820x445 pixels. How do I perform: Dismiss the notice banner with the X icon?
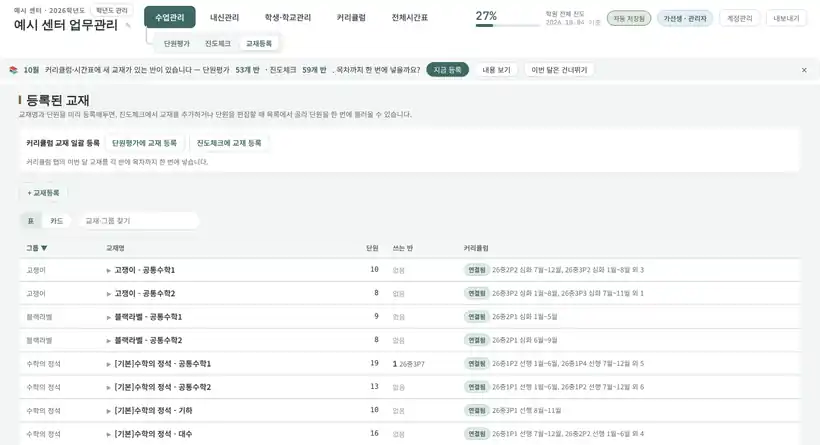(804, 70)
